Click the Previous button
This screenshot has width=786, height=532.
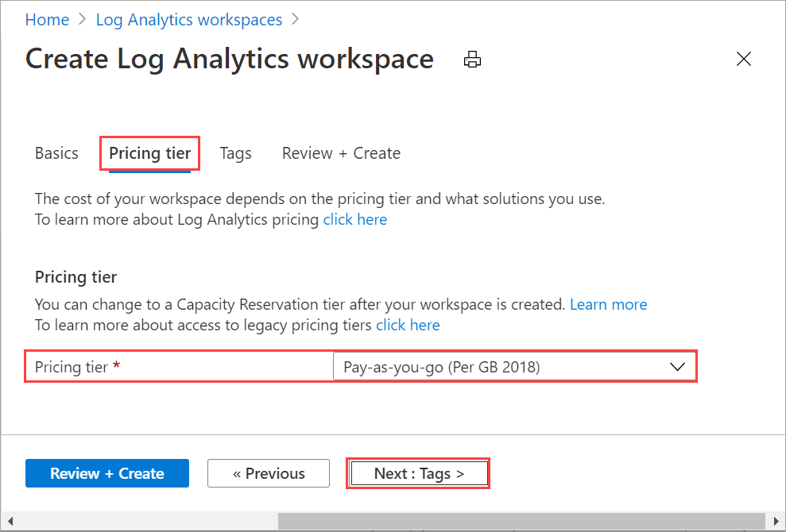[268, 473]
